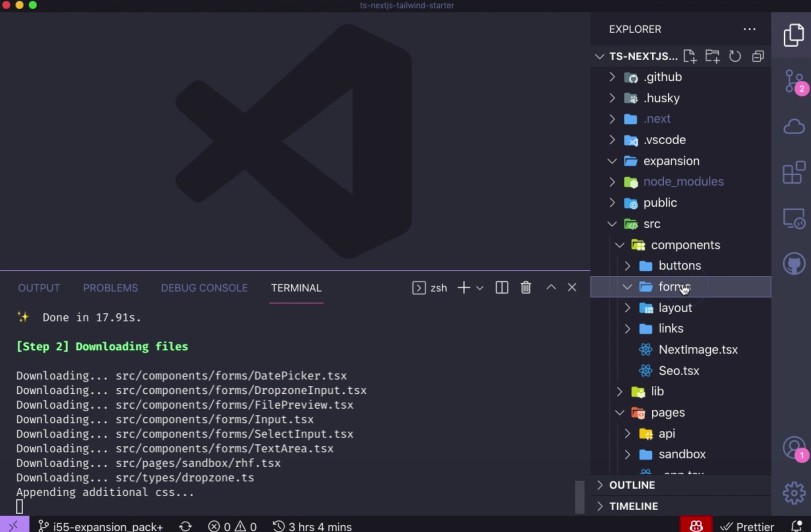The height and width of the screenshot is (532, 811).
Task: Expand the .husky folder
Action: point(681,98)
